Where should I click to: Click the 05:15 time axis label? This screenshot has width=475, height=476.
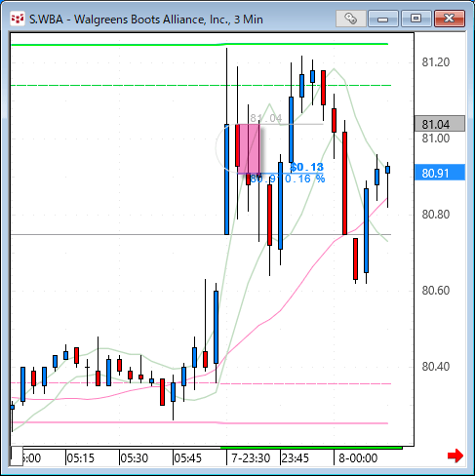coord(80,458)
